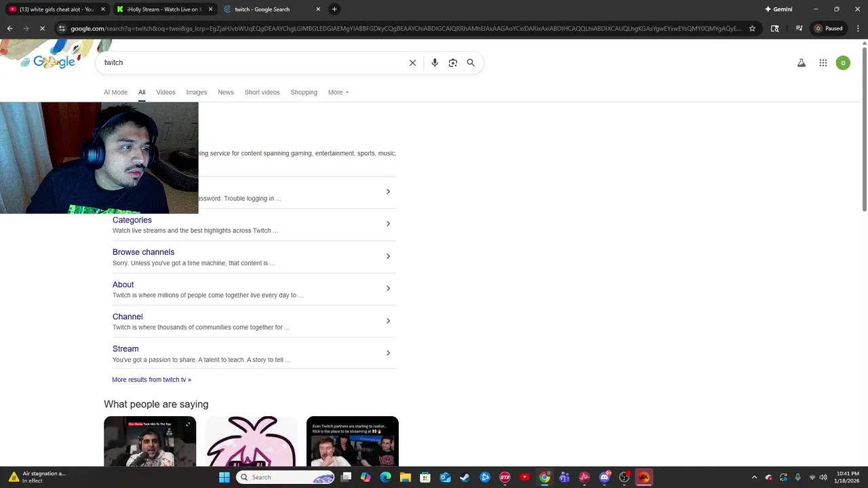Open Gemini in Chrome
868x488 pixels.
[x=778, y=9]
